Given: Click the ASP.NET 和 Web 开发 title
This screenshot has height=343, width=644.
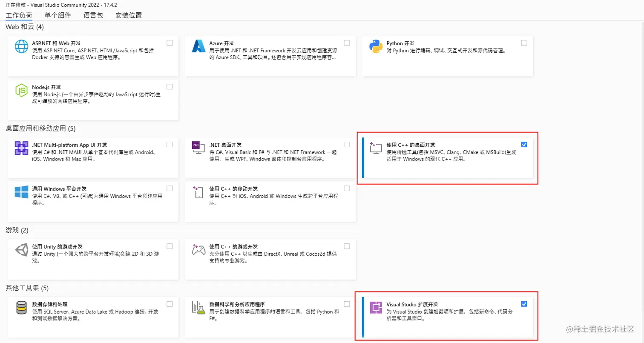Looking at the screenshot, I should click(56, 43).
